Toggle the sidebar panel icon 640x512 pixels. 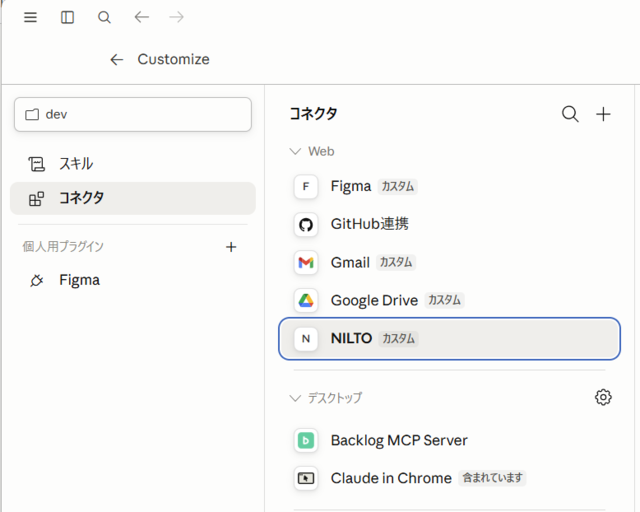pos(67,17)
